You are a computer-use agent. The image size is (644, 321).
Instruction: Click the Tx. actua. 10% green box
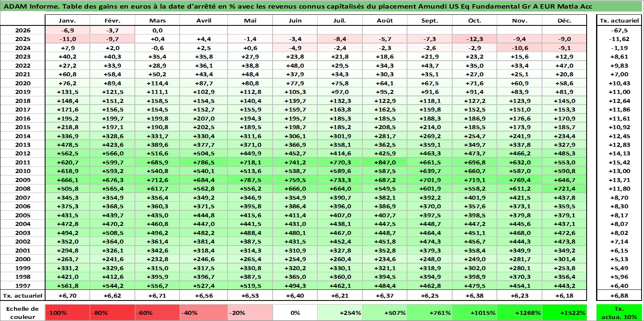coord(619,313)
